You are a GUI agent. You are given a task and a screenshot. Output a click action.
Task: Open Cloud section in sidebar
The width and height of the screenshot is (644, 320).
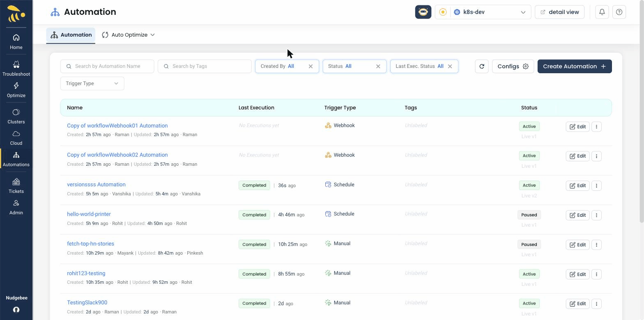pyautogui.click(x=16, y=138)
